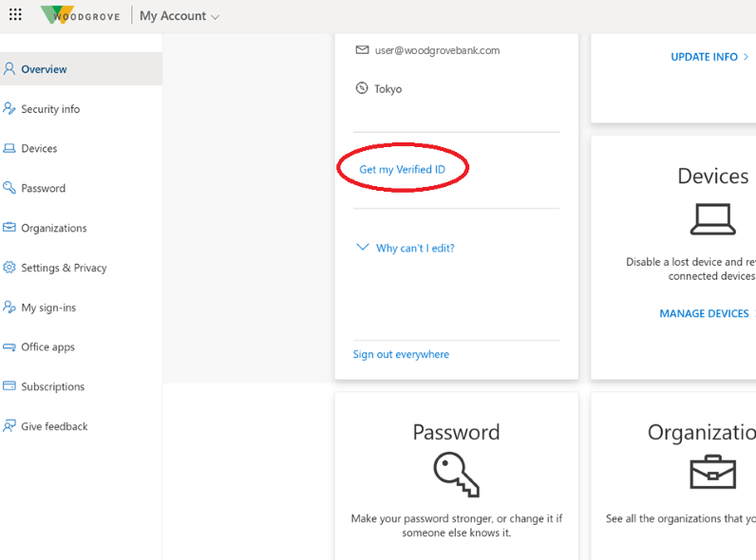Screen dimensions: 756x560
Task: Click the user@woodgrovebank.com email text
Action: point(437,50)
